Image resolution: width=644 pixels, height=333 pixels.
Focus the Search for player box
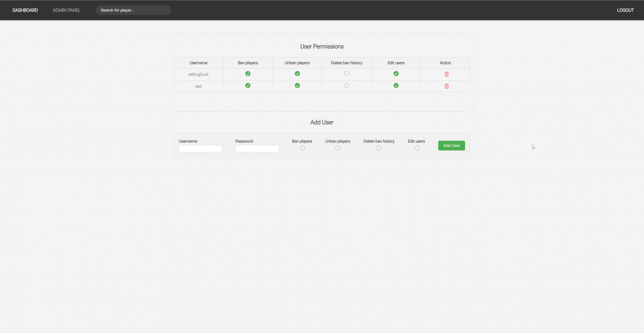coord(133,10)
